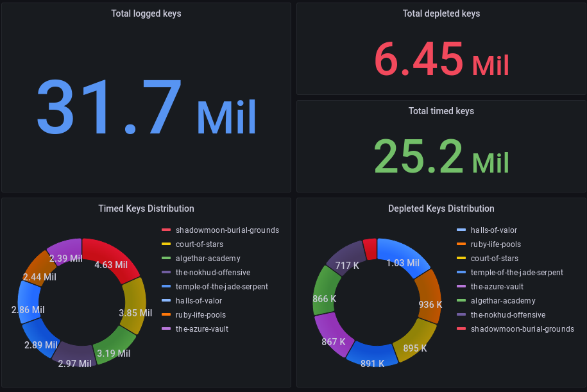Viewport: 587px width, 392px height.
Task: Toggle halls-of-valor label in Depleted Keys legend
Action: coord(494,230)
